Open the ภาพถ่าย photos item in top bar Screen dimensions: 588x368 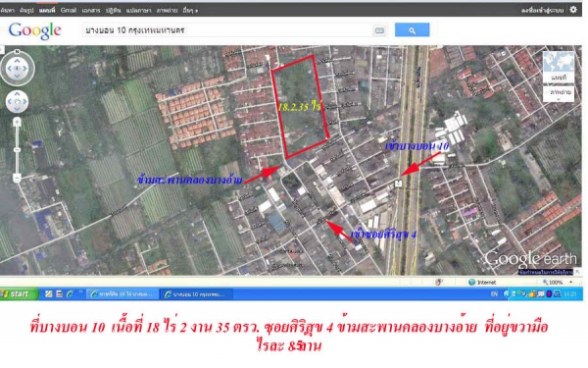167,10
